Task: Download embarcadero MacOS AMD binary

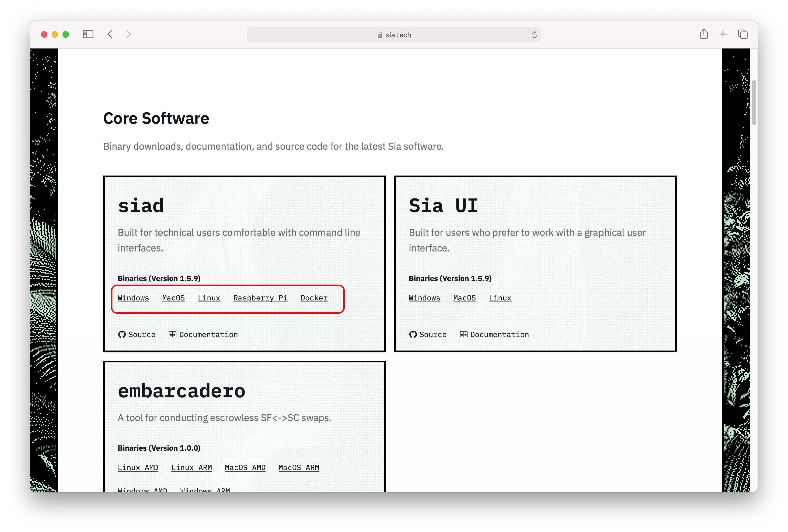Action: pyautogui.click(x=245, y=467)
